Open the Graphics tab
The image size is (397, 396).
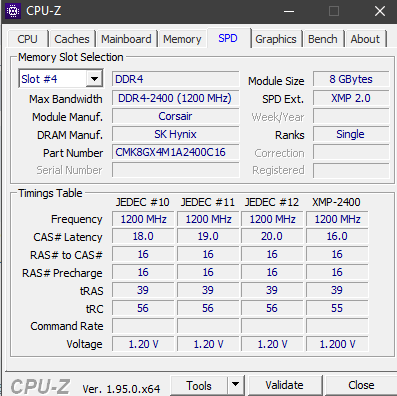(x=276, y=39)
